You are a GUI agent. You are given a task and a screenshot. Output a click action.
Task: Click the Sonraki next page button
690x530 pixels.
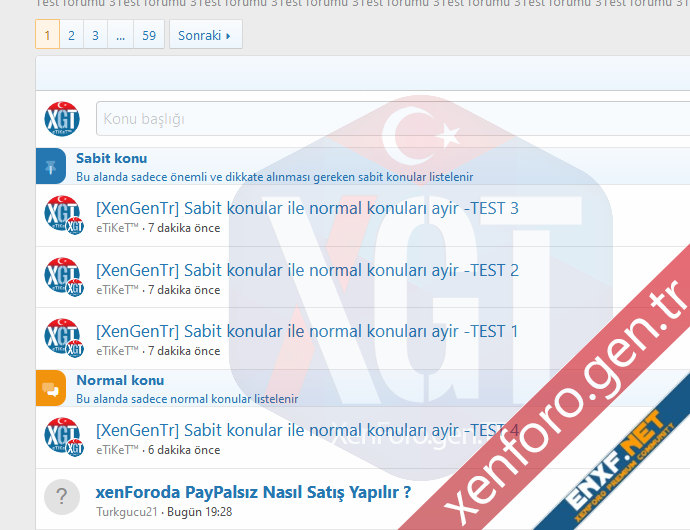[x=205, y=35]
